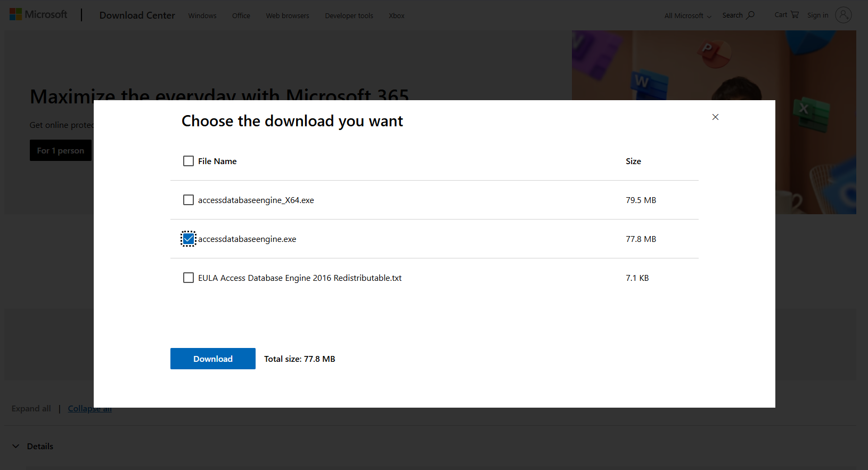Click the Size column header
Viewport: 868px width, 470px height.
[633, 161]
